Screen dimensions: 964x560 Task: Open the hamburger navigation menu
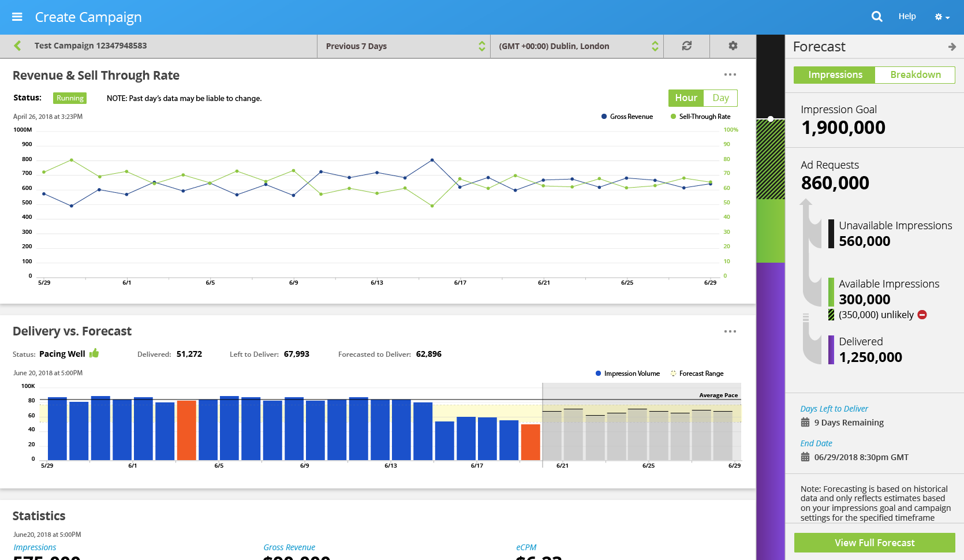pyautogui.click(x=17, y=17)
